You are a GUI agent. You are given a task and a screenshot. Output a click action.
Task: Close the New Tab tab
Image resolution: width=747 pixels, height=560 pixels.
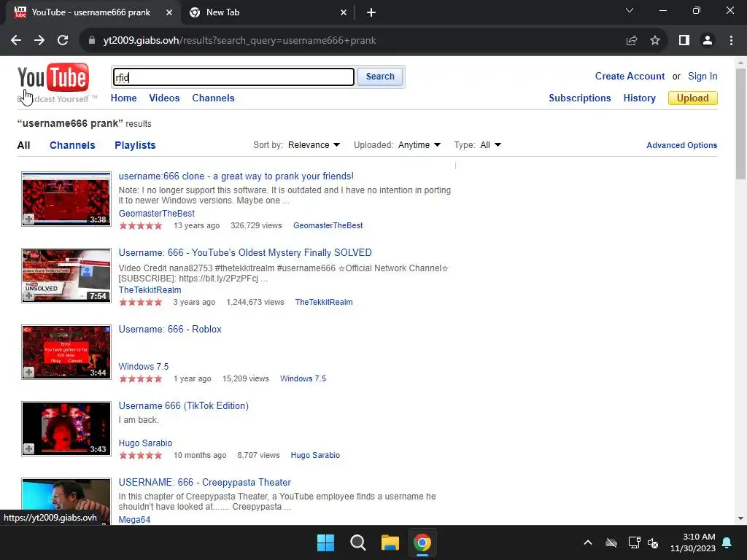(x=344, y=13)
